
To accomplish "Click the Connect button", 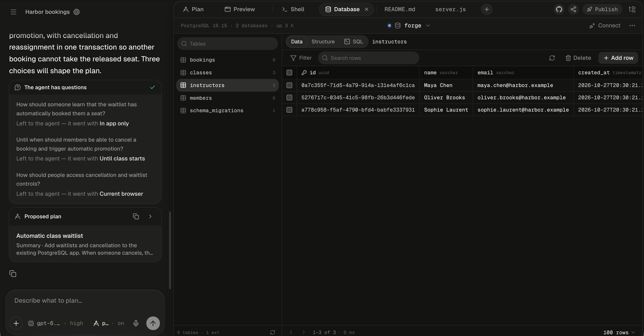I will (605, 25).
